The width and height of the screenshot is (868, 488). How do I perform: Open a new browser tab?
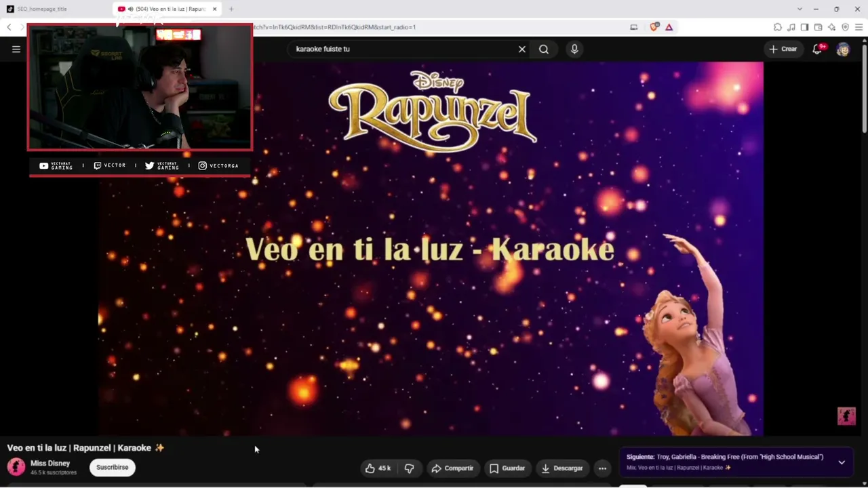pyautogui.click(x=231, y=9)
